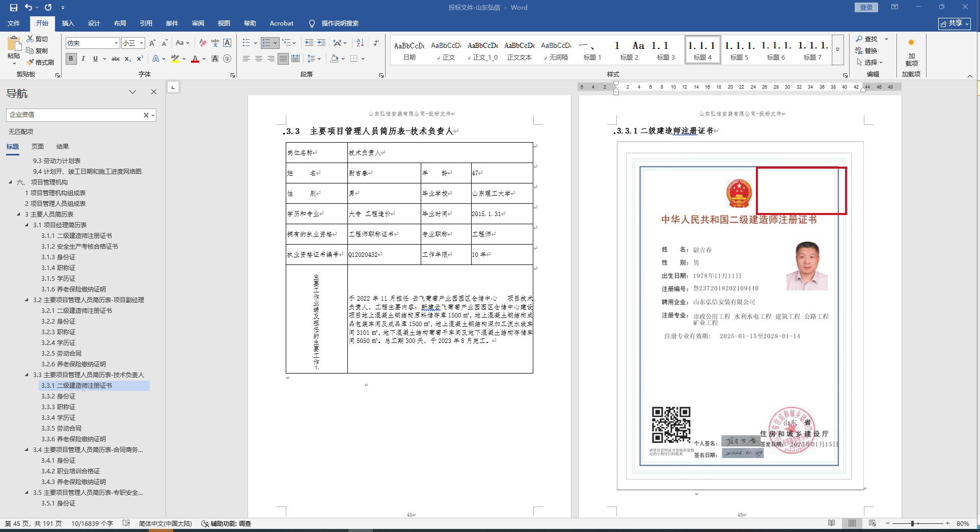Click the Save icon in the title bar
The image size is (980, 532).
(14, 8)
